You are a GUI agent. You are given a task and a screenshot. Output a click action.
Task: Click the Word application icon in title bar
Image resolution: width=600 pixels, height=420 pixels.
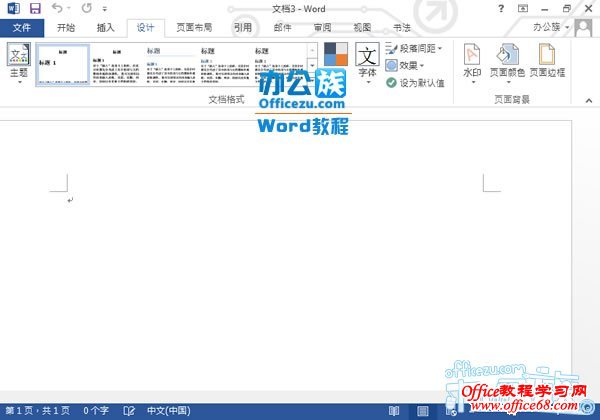14,8
